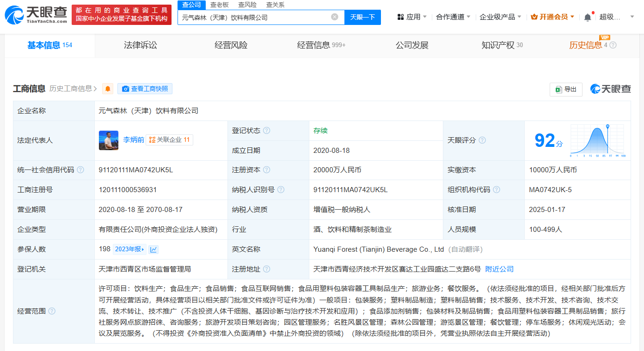
Task: Open the 合作通道 dropdown
Action: [453, 17]
